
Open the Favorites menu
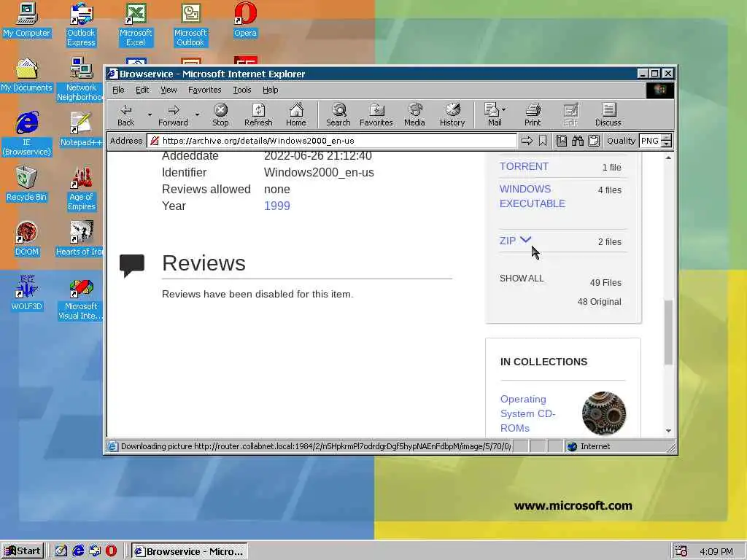[x=204, y=90]
